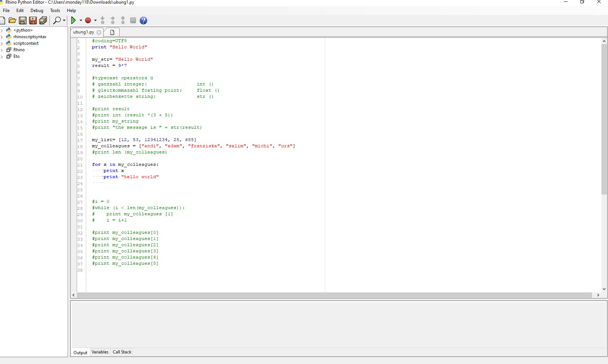This screenshot has height=364, width=608.
Task: Close the ubung1.py tab
Action: [x=99, y=32]
